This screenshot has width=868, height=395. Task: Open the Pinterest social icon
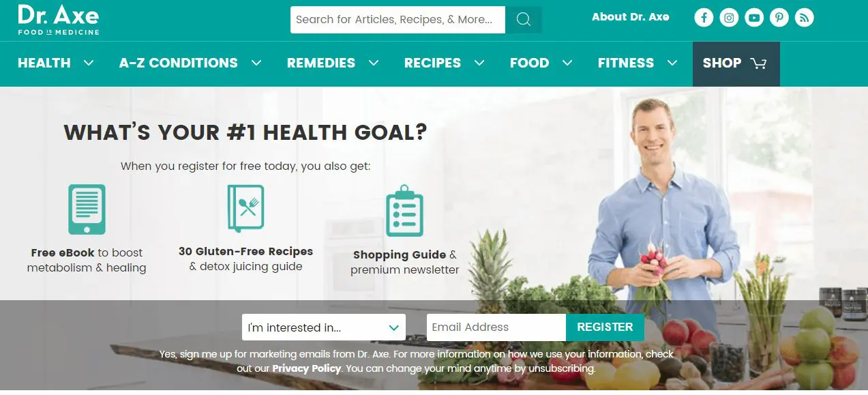779,18
